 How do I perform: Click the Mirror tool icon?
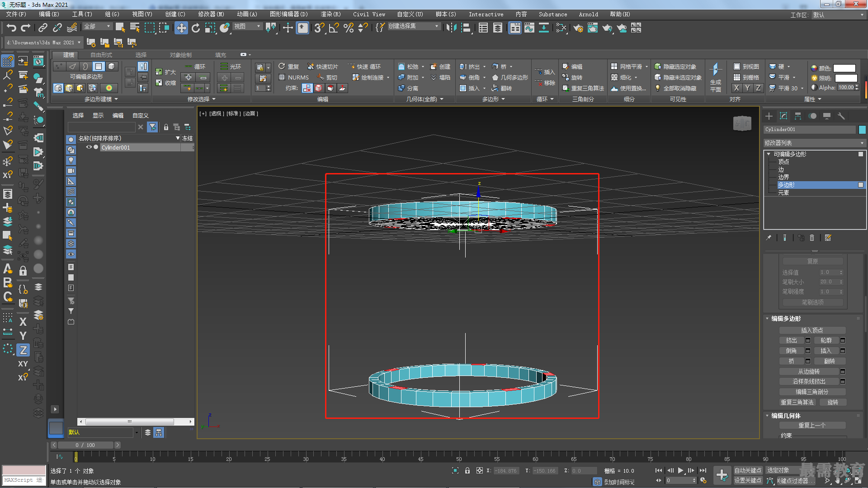coord(451,28)
